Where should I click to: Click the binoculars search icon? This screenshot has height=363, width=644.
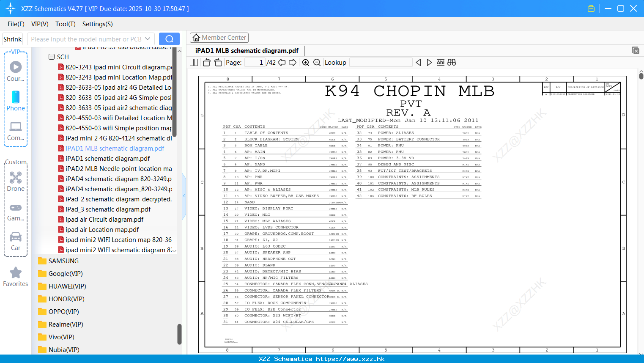click(452, 63)
